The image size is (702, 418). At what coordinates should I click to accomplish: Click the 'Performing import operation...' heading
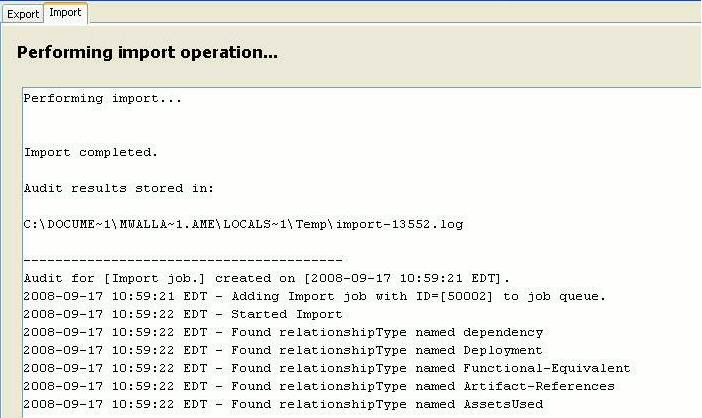click(x=147, y=52)
